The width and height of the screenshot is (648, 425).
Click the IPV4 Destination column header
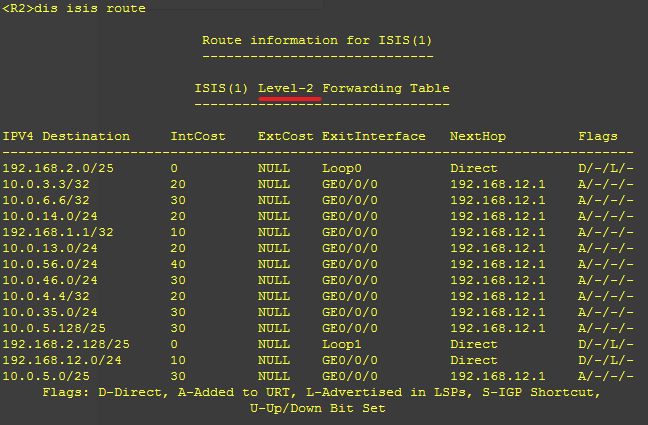(x=66, y=136)
